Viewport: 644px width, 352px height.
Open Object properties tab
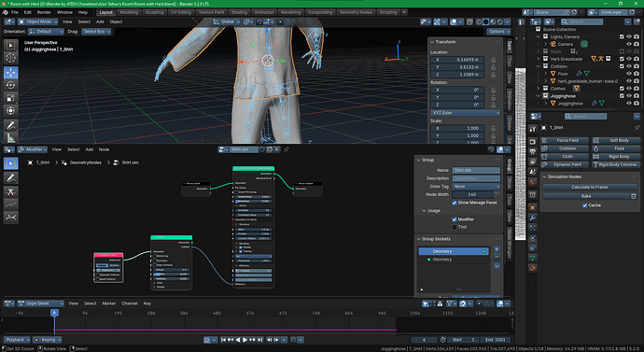point(533,207)
